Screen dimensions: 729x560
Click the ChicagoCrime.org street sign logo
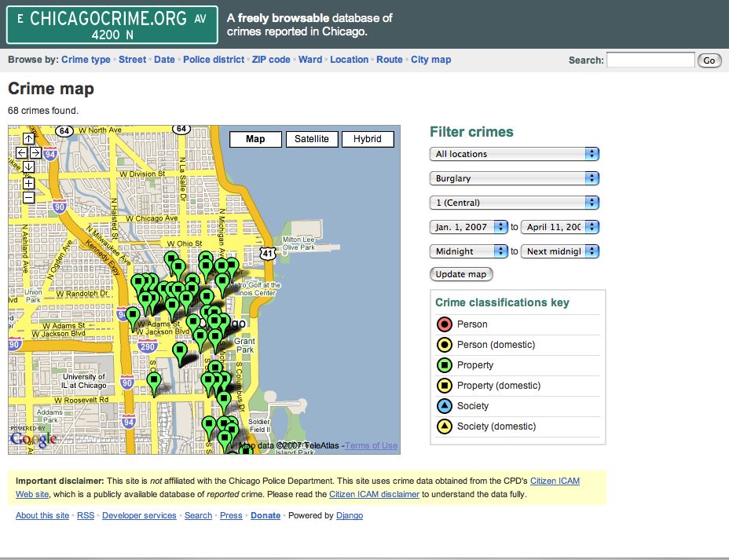pos(112,25)
